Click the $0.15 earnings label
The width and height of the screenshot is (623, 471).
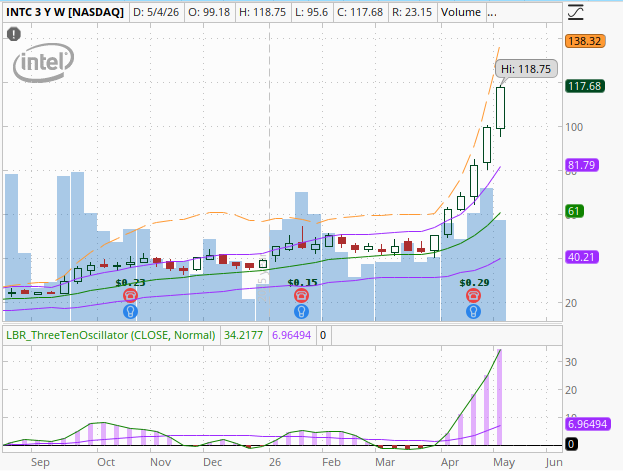[x=302, y=283]
